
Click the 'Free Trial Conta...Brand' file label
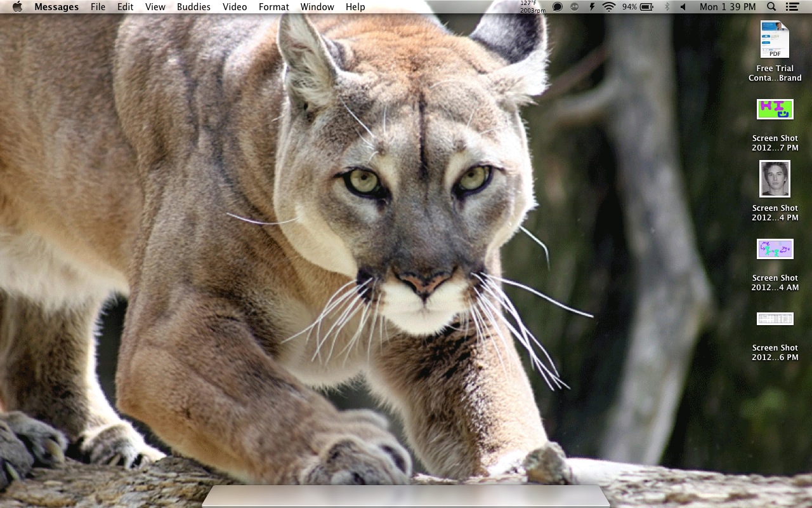point(775,73)
